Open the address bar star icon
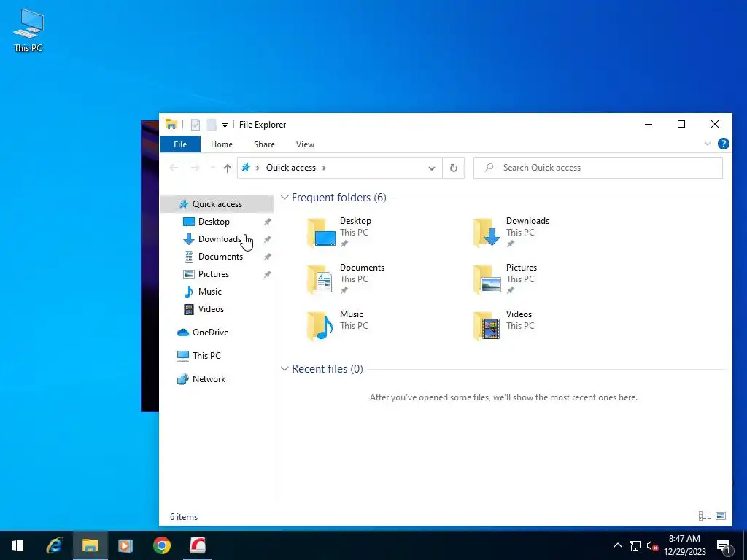 [x=246, y=167]
